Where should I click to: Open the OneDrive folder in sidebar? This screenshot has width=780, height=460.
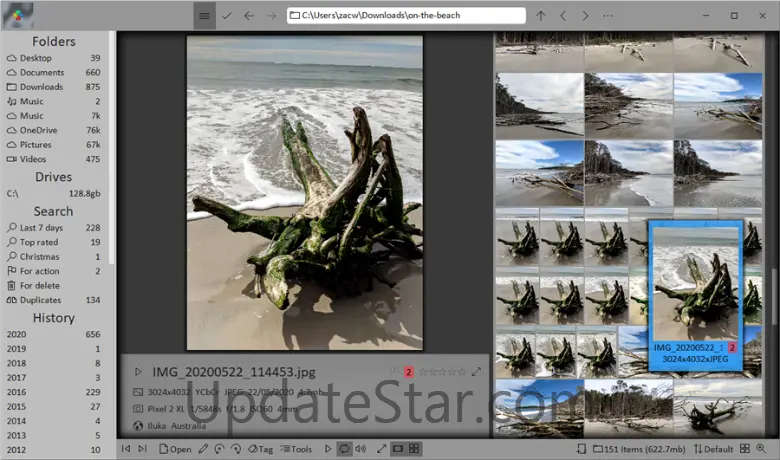53,130
